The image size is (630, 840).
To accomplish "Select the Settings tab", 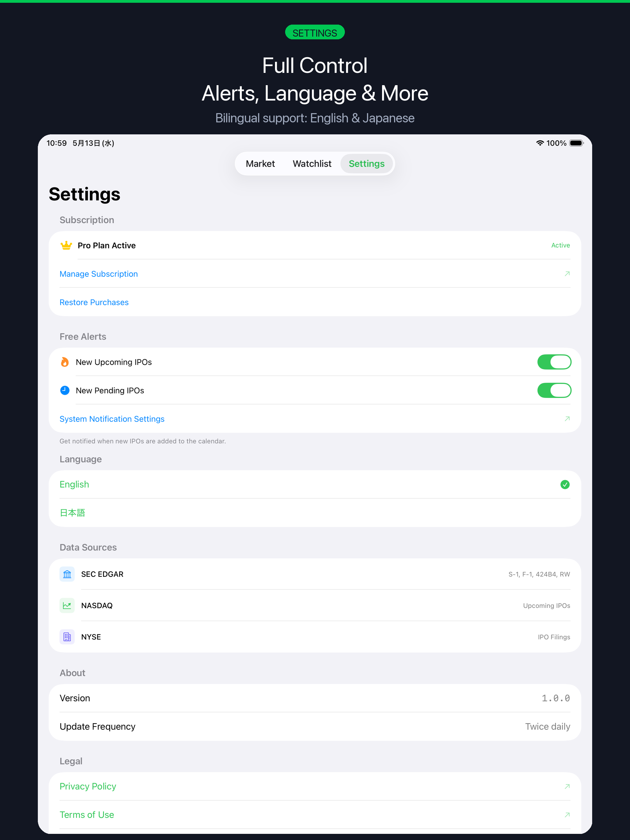I will [x=367, y=164].
